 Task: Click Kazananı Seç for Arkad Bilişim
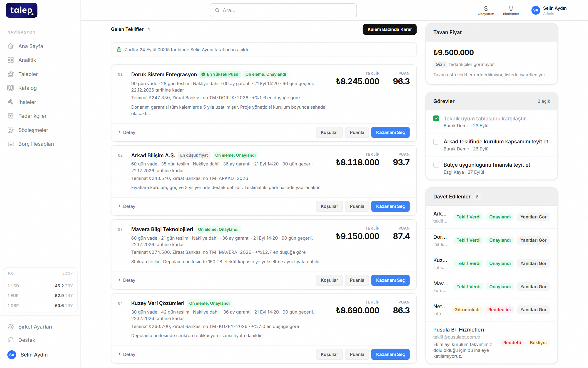pyautogui.click(x=390, y=206)
